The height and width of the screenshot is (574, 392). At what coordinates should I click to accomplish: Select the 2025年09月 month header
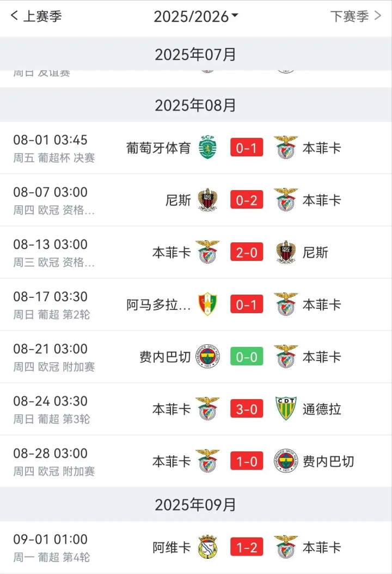click(x=196, y=505)
